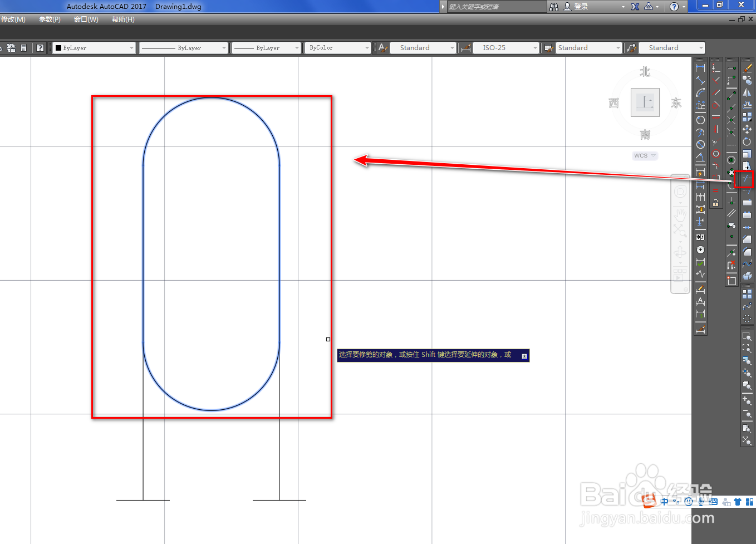Viewport: 756px width, 544px height.
Task: Click the search keyword input field
Action: (497, 7)
